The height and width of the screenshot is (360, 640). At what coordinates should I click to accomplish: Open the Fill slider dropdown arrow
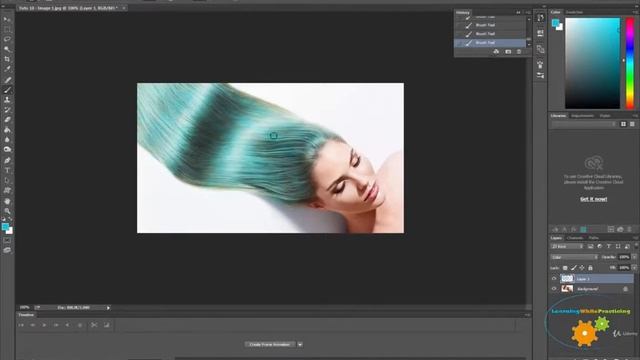tap(634, 268)
